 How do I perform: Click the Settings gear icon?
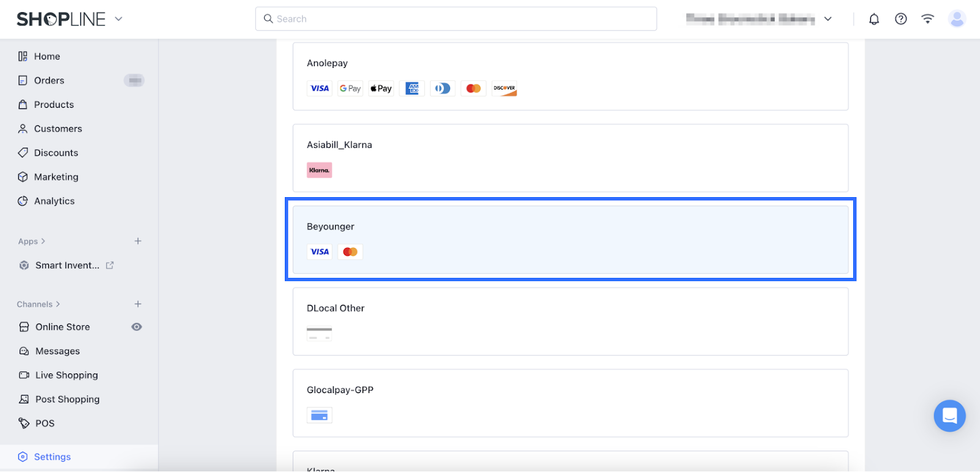[x=23, y=457]
